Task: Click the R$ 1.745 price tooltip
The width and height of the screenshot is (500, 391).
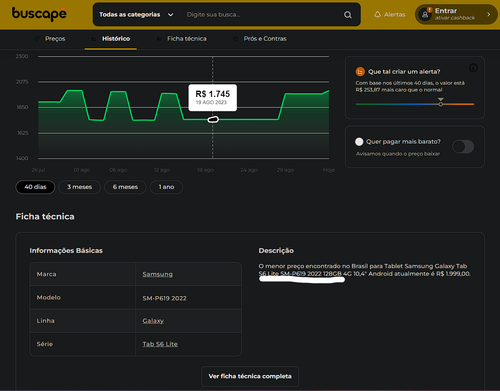Action: [213, 97]
